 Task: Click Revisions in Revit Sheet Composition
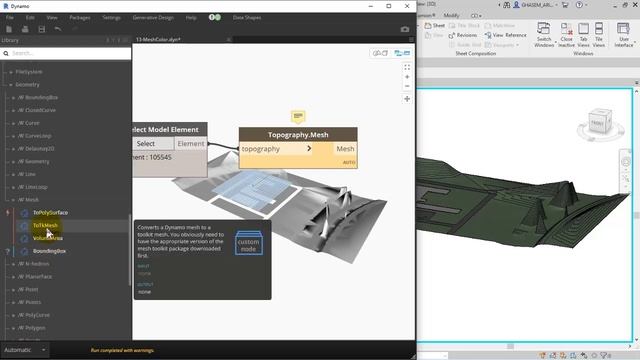click(x=462, y=35)
